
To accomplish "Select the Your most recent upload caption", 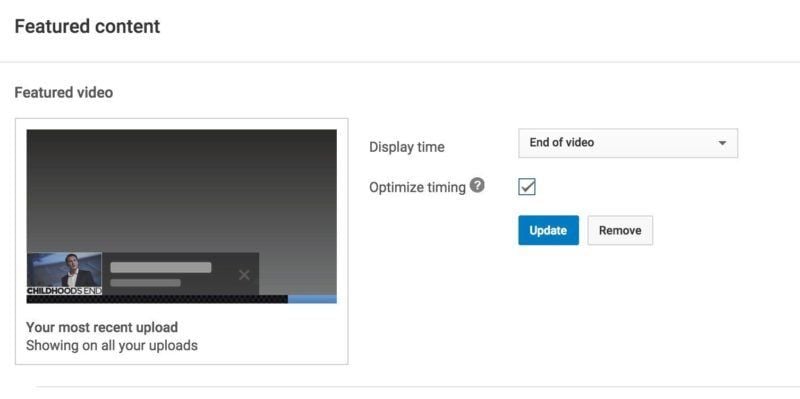I will tap(102, 327).
